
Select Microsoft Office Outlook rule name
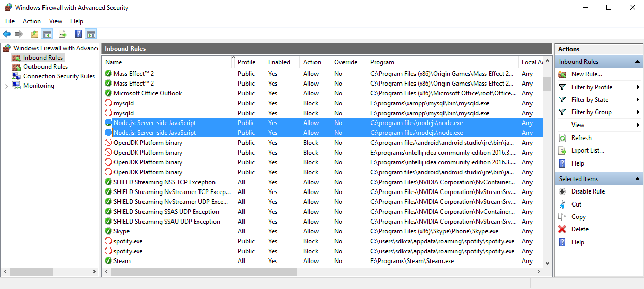[148, 93]
